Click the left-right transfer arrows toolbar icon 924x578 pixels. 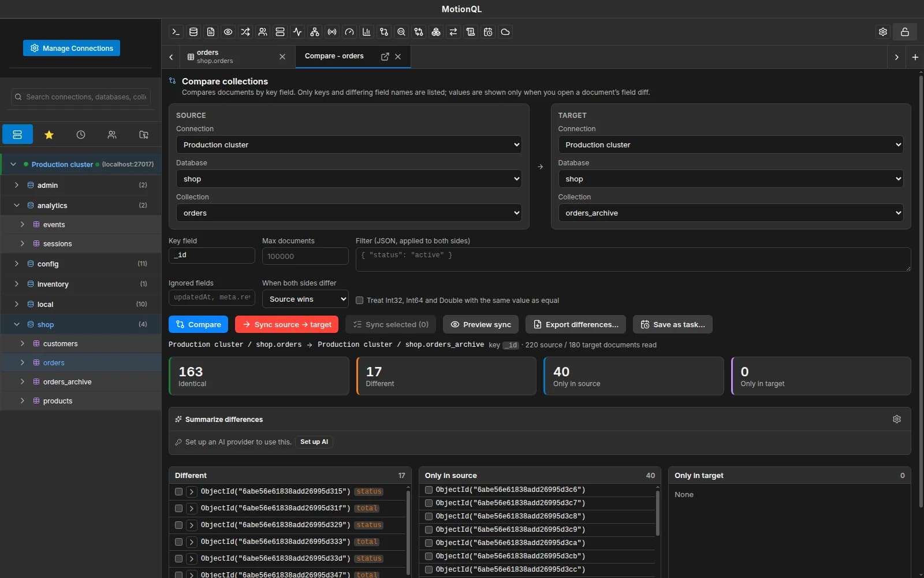pyautogui.click(x=453, y=32)
